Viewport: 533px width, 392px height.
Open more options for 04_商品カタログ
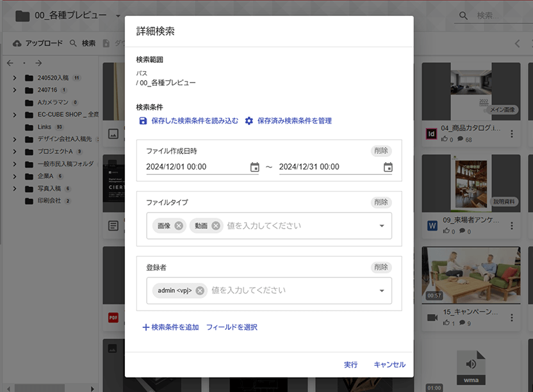point(512,134)
